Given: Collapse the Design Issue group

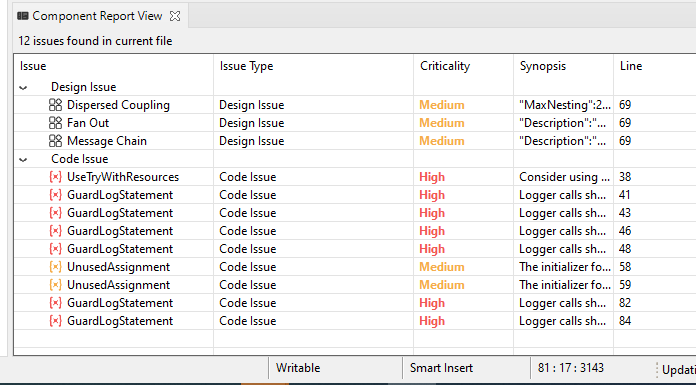Looking at the screenshot, I should tap(24, 87).
